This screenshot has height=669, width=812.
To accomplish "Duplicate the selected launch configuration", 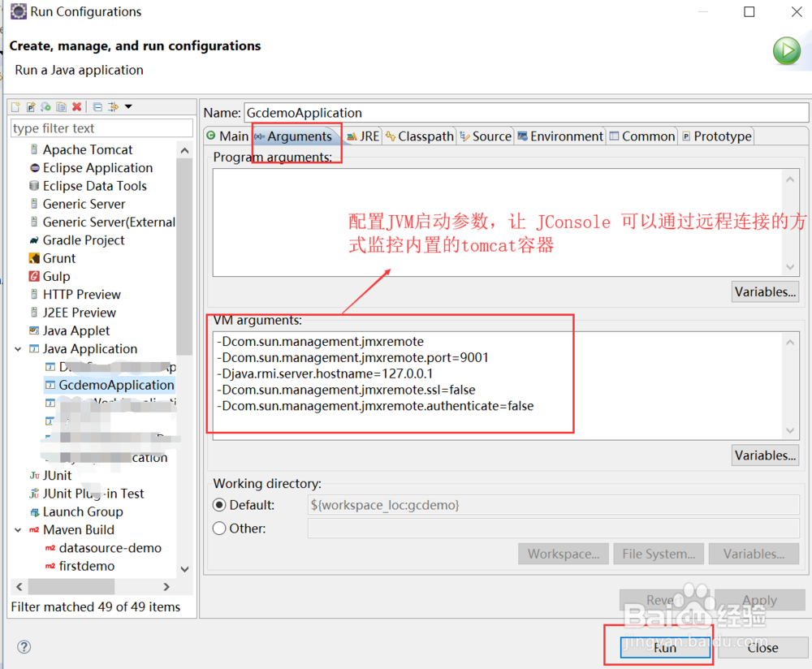I will (61, 106).
